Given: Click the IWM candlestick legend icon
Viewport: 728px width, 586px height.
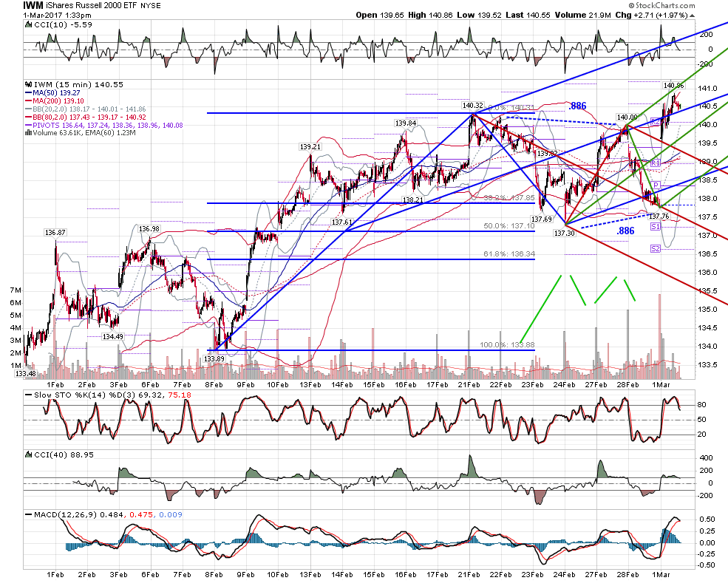Looking at the screenshot, I should (x=29, y=84).
